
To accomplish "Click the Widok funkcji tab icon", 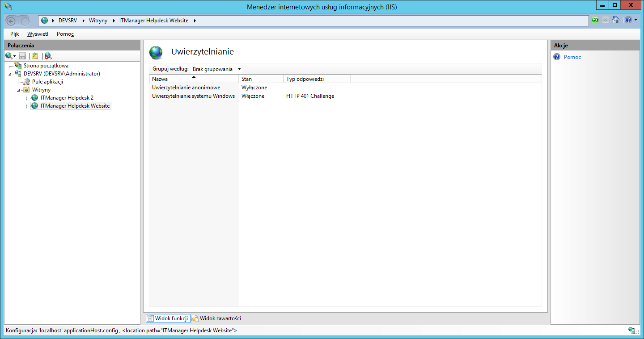I will 150,318.
